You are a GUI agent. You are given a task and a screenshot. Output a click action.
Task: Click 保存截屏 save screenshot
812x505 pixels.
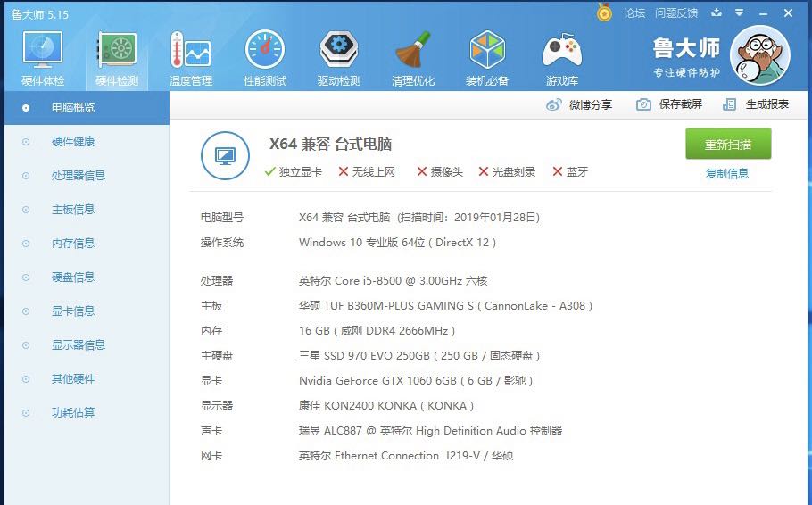pyautogui.click(x=669, y=104)
